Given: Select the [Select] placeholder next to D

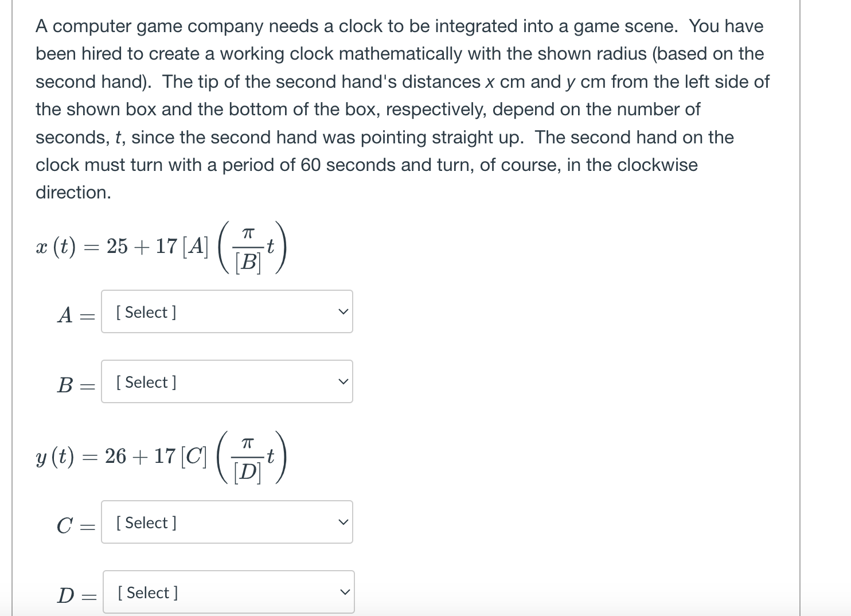Looking at the screenshot, I should 147,592.
